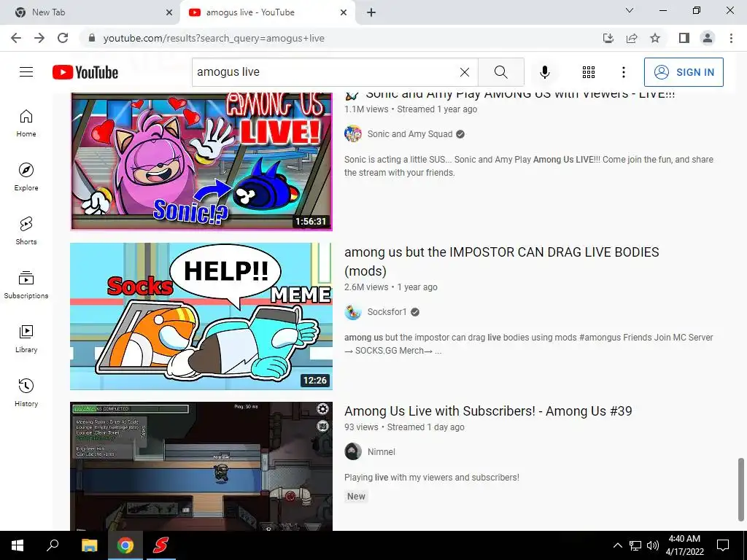Image resolution: width=747 pixels, height=560 pixels.
Task: Open the YouTube apps grid icon
Action: pyautogui.click(x=589, y=72)
